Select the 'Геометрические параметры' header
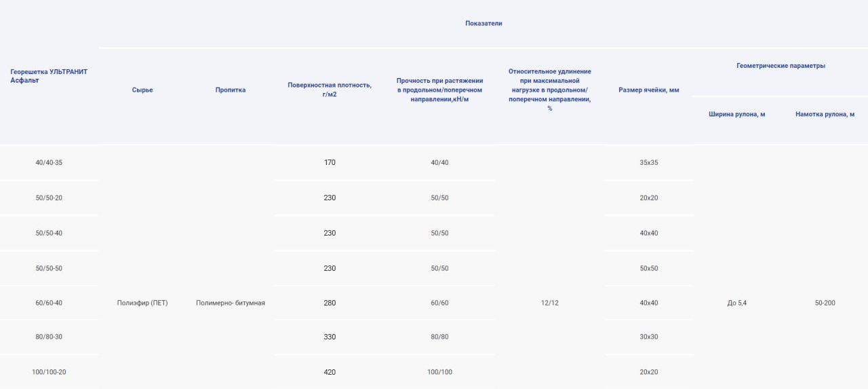This screenshot has width=868, height=389. click(x=781, y=66)
